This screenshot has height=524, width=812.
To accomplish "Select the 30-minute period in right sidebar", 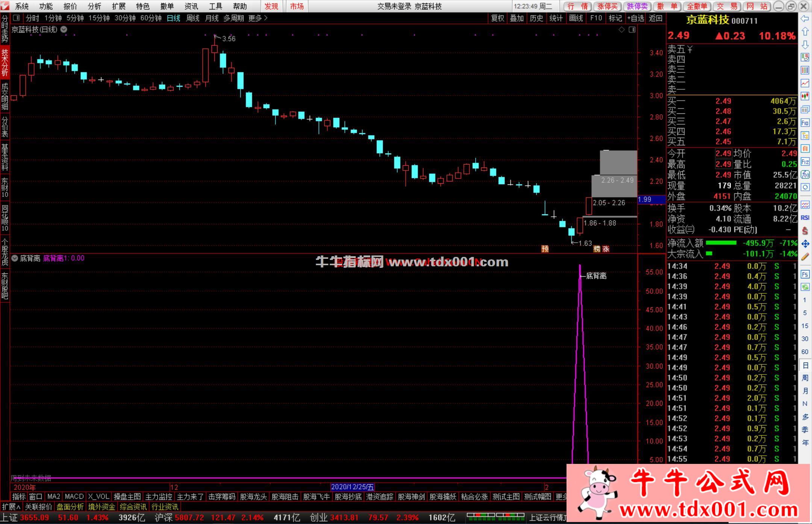I will [805, 338].
